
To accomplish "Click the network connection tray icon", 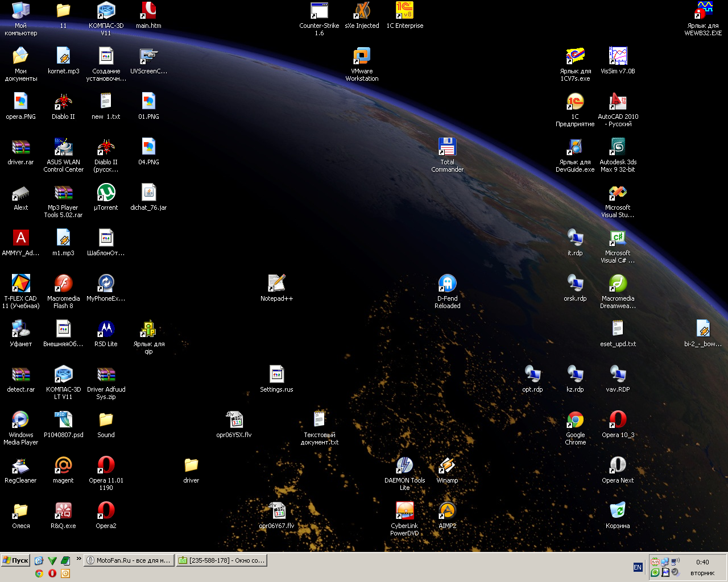I will [x=665, y=562].
